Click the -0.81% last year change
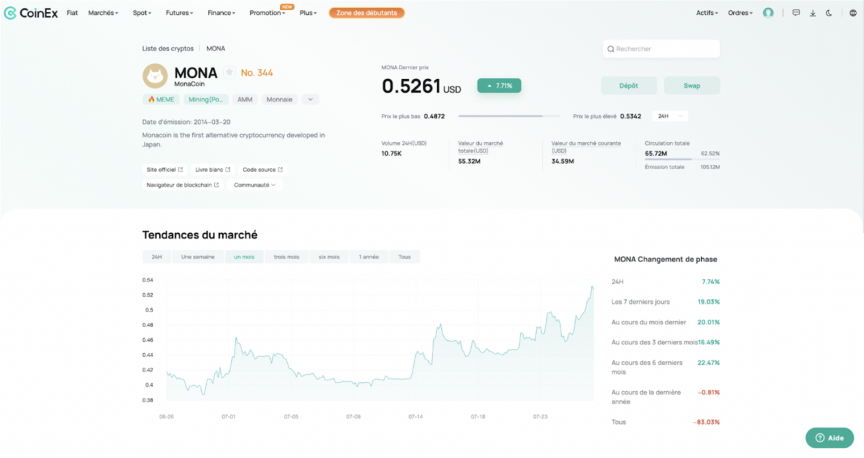The width and height of the screenshot is (864, 458). coord(709,392)
